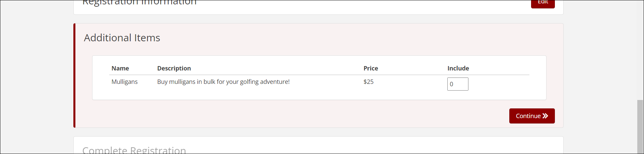Focus the Mulligans Include quantity field
The height and width of the screenshot is (154, 644).
(x=457, y=84)
